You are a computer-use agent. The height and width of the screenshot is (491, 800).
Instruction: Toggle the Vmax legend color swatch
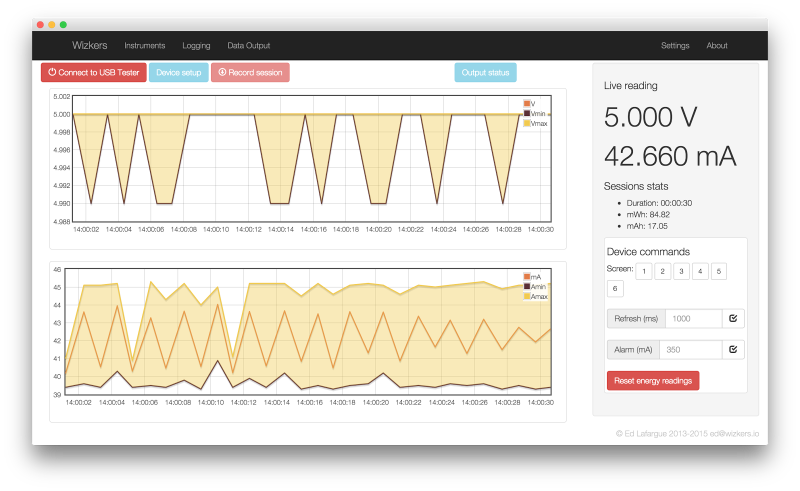pyautogui.click(x=527, y=124)
